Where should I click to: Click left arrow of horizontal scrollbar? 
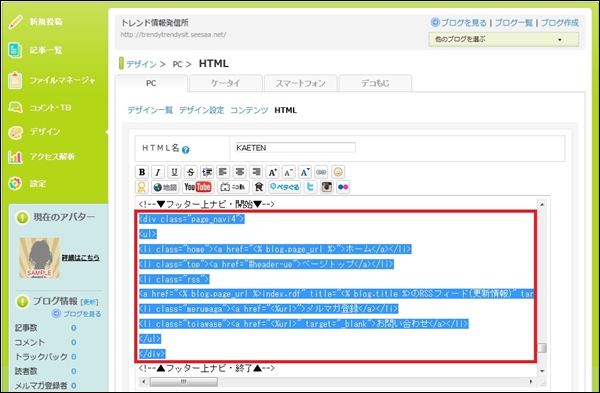click(x=143, y=382)
